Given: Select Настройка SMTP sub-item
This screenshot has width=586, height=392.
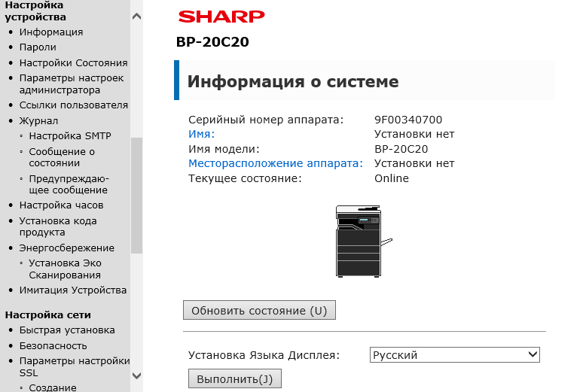Looking at the screenshot, I should tap(70, 136).
